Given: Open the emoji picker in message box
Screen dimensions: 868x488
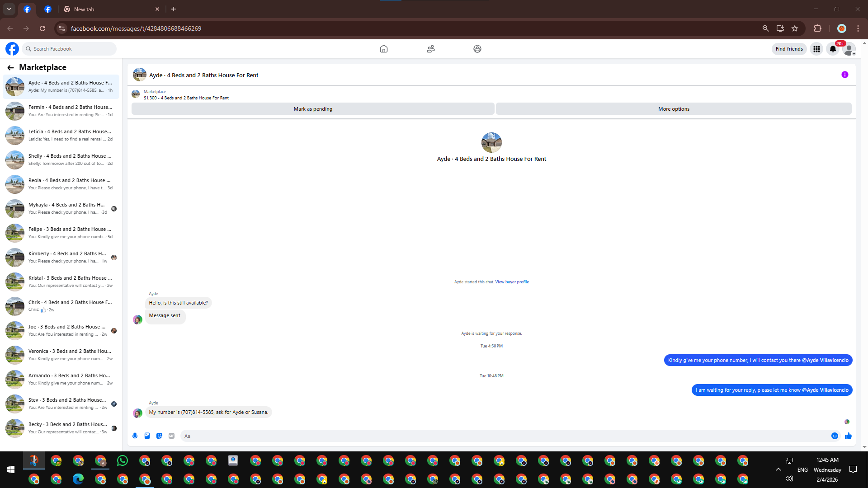Looking at the screenshot, I should tap(835, 436).
